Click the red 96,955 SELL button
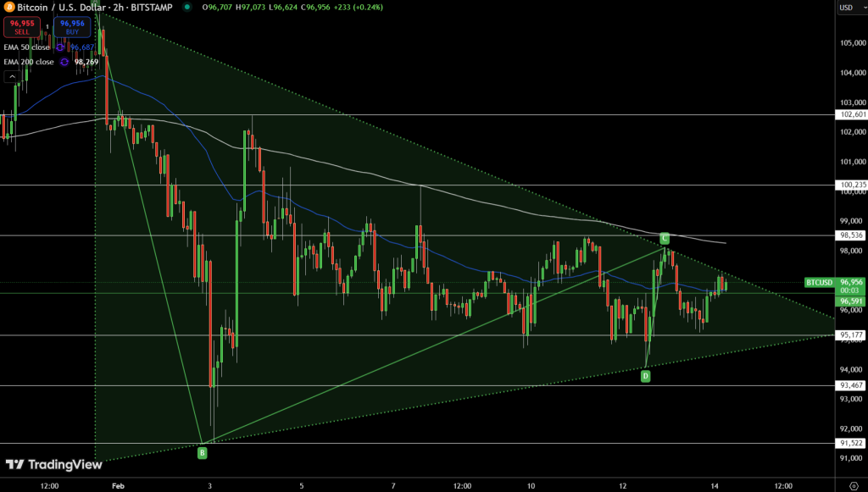 click(x=22, y=27)
